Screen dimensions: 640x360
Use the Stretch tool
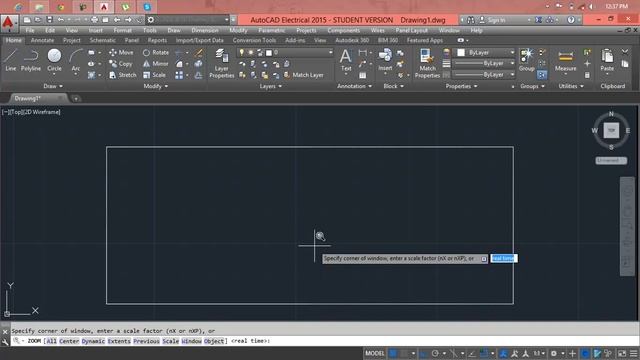pyautogui.click(x=122, y=75)
